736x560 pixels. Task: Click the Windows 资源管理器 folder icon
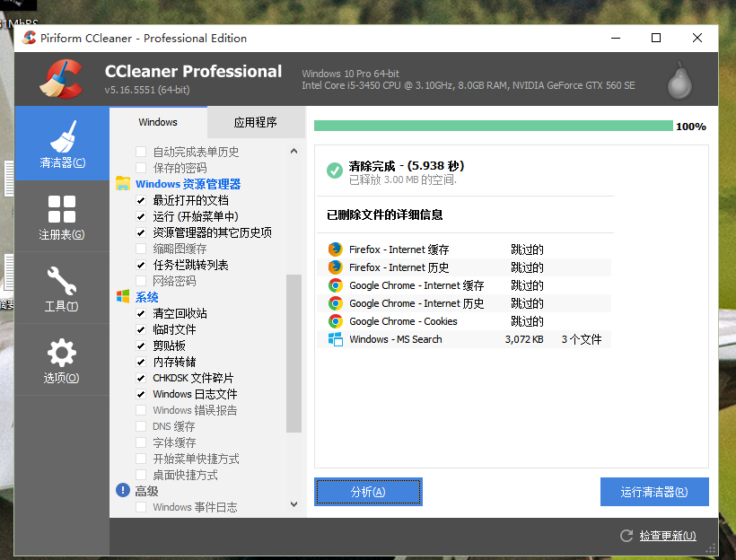click(123, 184)
